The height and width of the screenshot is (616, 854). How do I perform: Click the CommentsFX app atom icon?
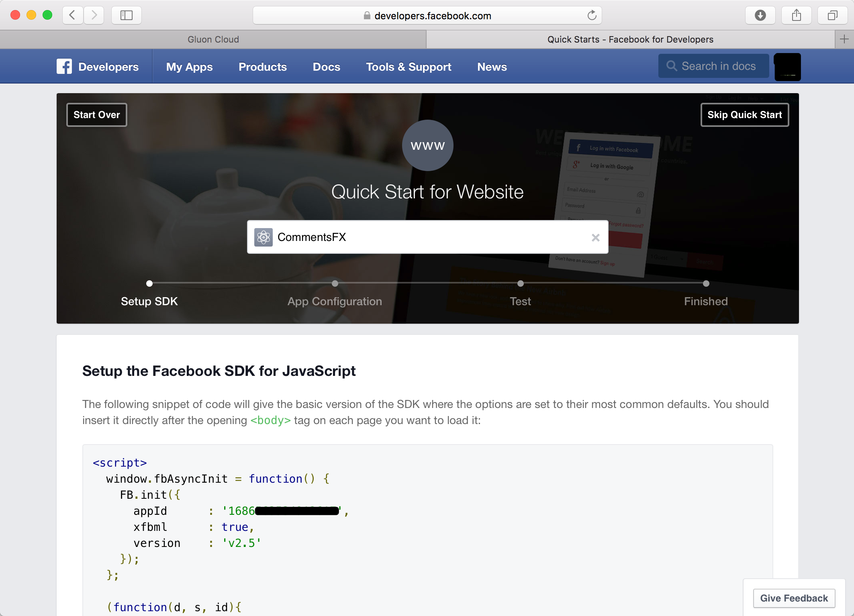pyautogui.click(x=264, y=237)
